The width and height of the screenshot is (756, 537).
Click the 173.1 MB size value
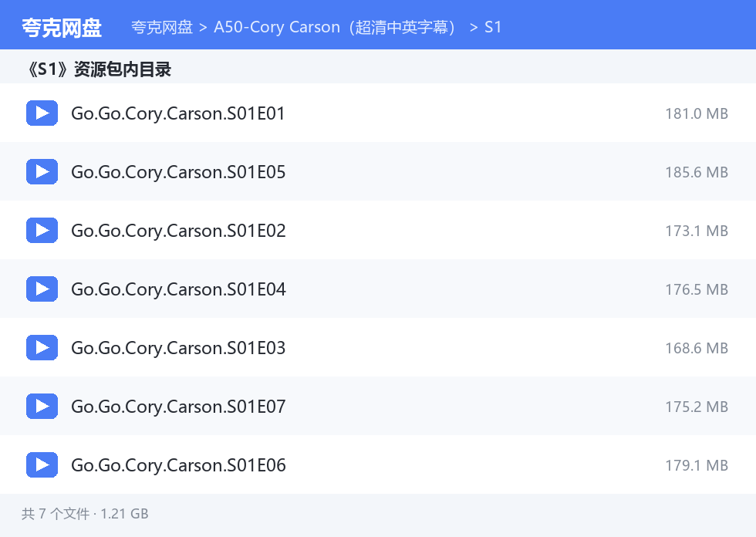(x=696, y=231)
